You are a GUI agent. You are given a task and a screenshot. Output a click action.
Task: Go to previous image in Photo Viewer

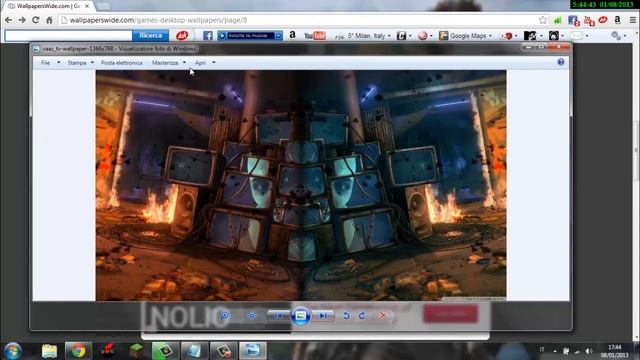point(278,316)
